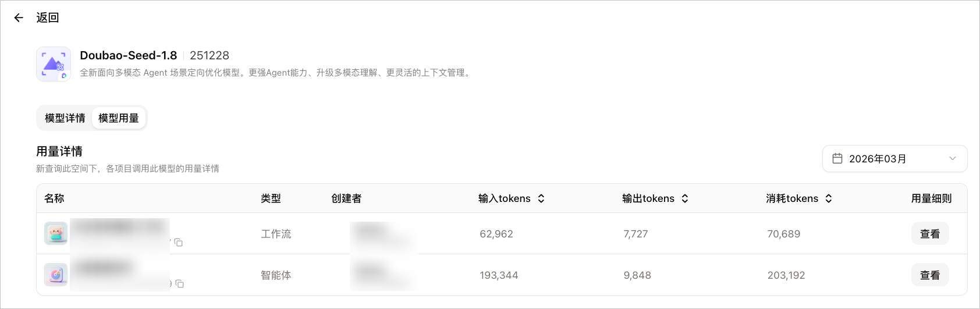
Task: Open the 2026年03月 month dropdown
Action: click(x=894, y=158)
